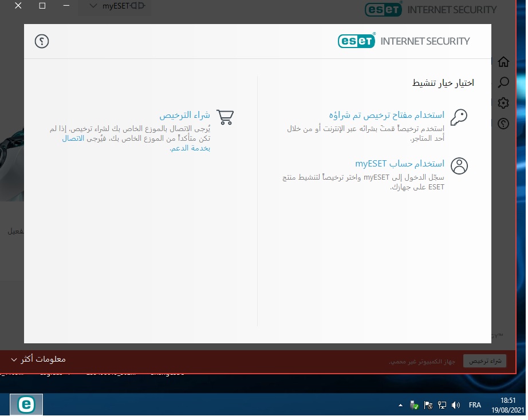The width and height of the screenshot is (528, 420).
Task: Close the ESET window with X button
Action: [x=18, y=6]
